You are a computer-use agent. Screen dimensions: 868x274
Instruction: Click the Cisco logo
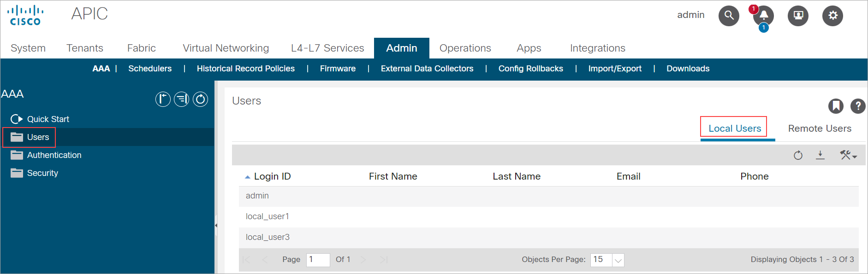pos(25,15)
